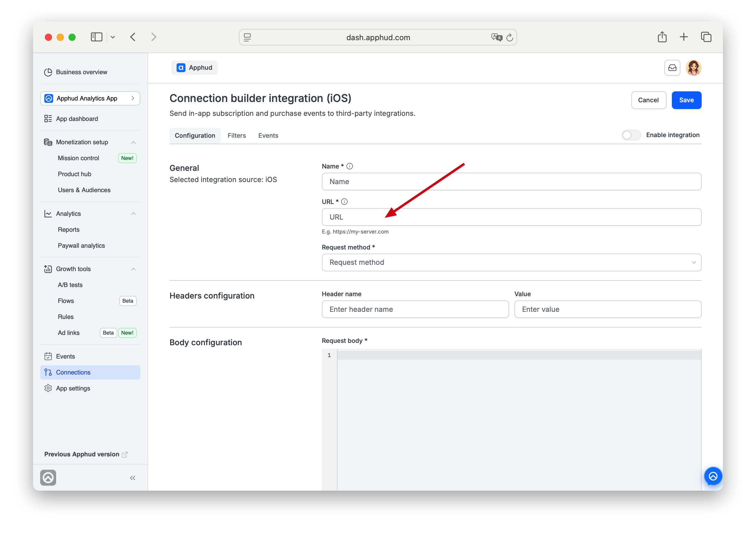The width and height of the screenshot is (756, 535).
Task: Open Mission control
Action: coord(78,158)
